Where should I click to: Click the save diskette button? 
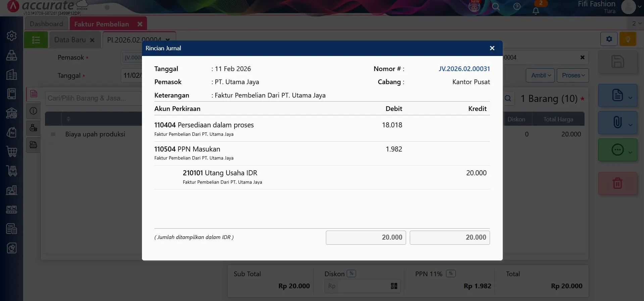(617, 62)
